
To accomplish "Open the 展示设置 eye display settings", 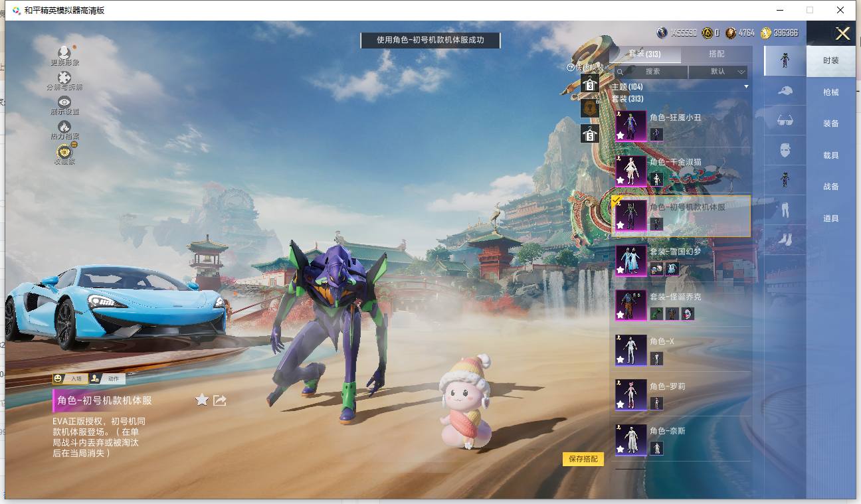I will coord(64,102).
